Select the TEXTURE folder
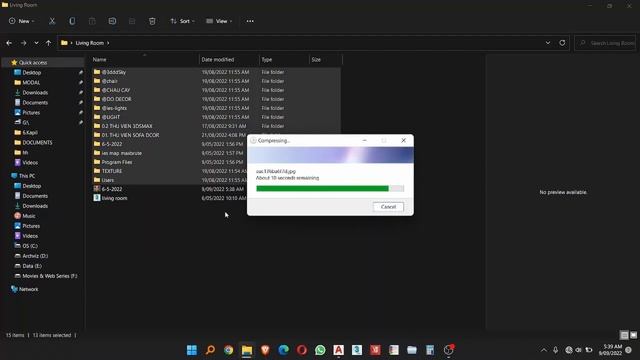The height and width of the screenshot is (360, 640). (111, 171)
